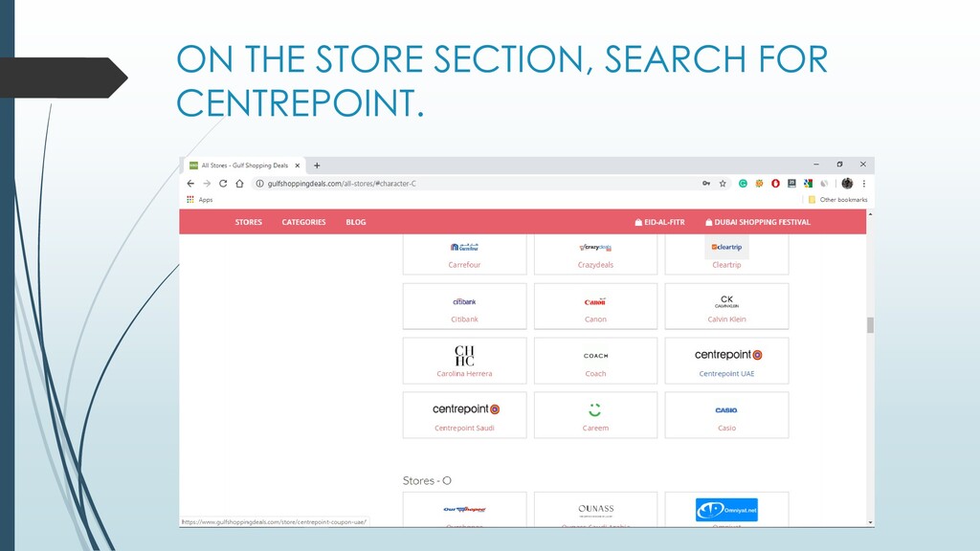Open the Centrepoint UAE store card
Image resolution: width=980 pixels, height=551 pixels.
point(727,361)
